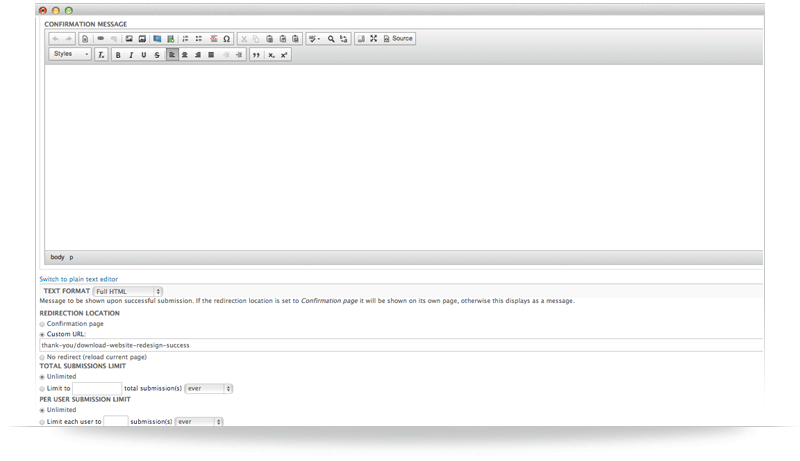
Task: Click inside the confirmation message editor area
Action: (x=404, y=157)
